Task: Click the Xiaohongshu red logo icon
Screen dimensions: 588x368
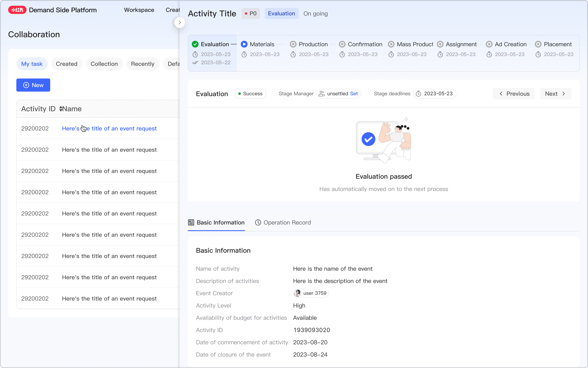Action: 17,10
